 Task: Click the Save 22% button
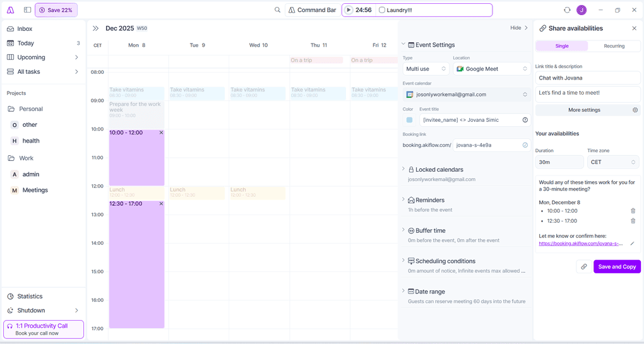point(56,10)
